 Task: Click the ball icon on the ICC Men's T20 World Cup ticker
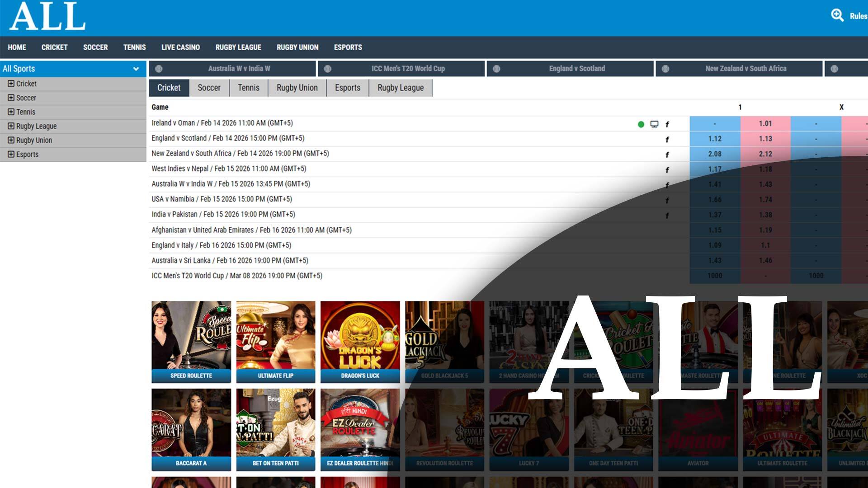328,69
